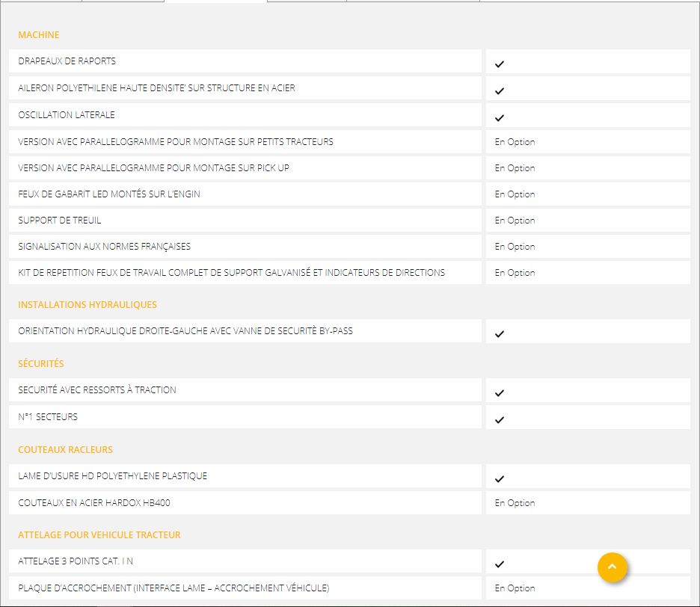Click checkmark for Orientation Hydraulique Droite-Gauche
The width and height of the screenshot is (700, 607).
pos(500,334)
